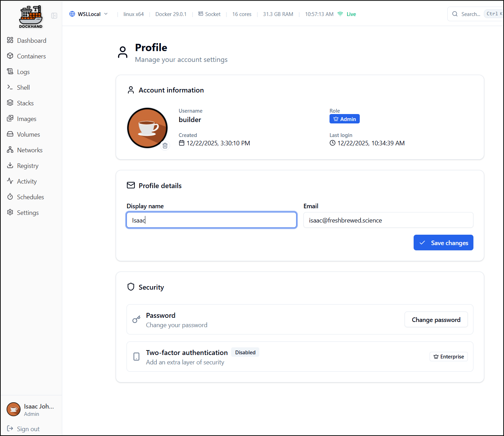Image resolution: width=504 pixels, height=436 pixels.
Task: Focus the Email input field
Action: click(x=388, y=220)
